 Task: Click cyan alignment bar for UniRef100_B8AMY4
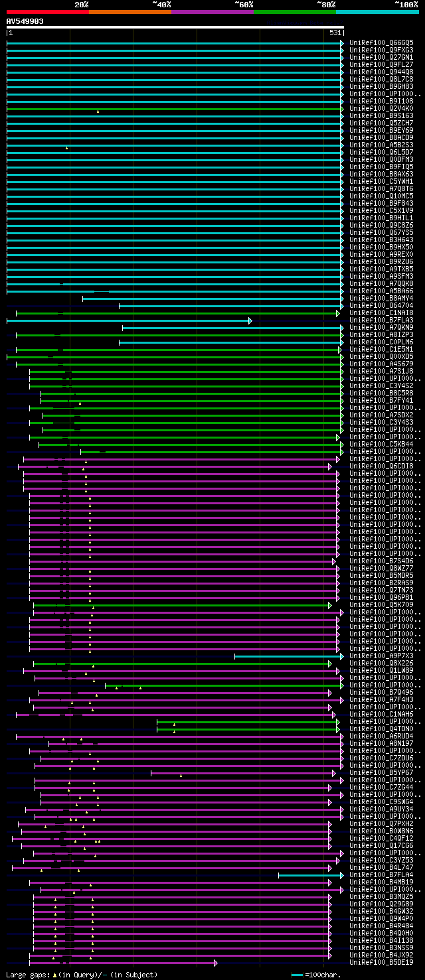pos(213,298)
